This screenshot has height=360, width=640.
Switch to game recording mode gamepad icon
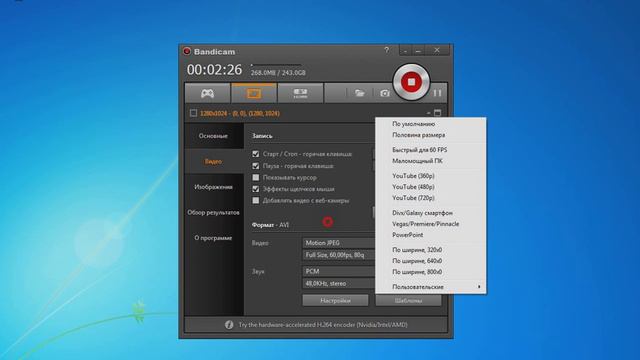[x=207, y=93]
